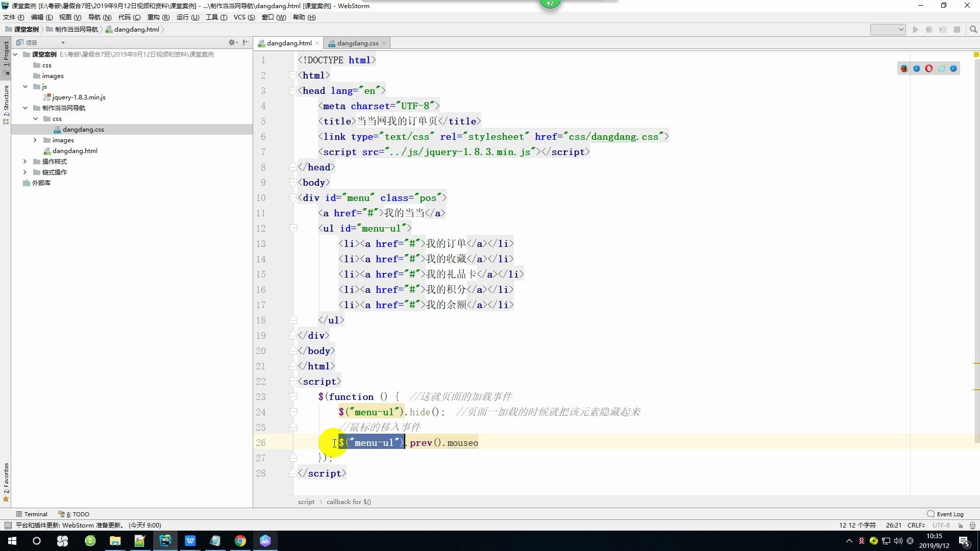
Task: Open the VCS(S) menu
Action: coord(244,17)
